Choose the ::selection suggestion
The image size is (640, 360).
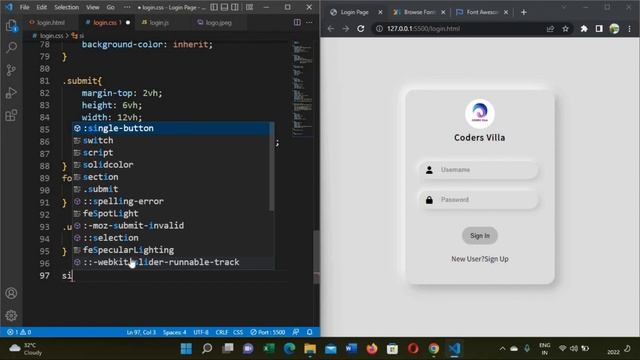(173, 238)
